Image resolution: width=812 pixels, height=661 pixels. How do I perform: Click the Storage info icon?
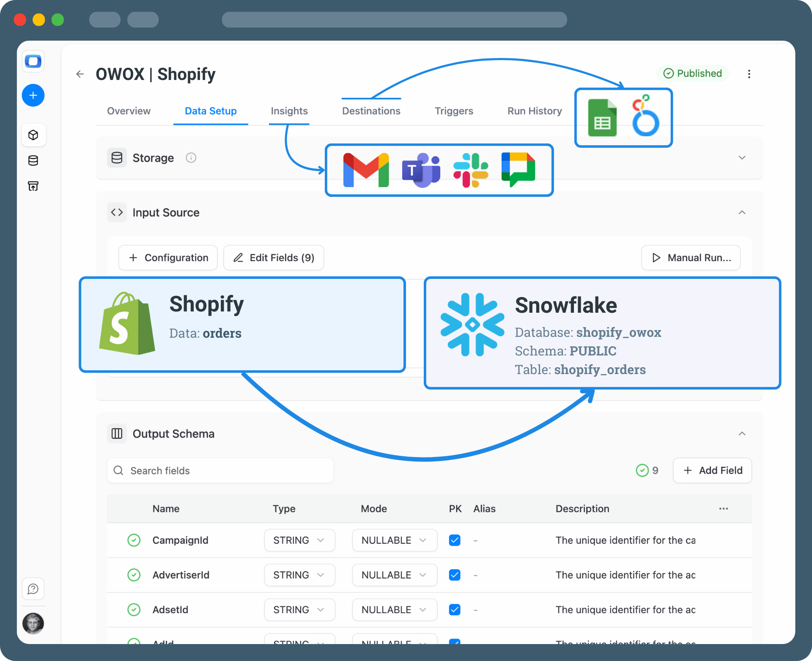pos(191,158)
